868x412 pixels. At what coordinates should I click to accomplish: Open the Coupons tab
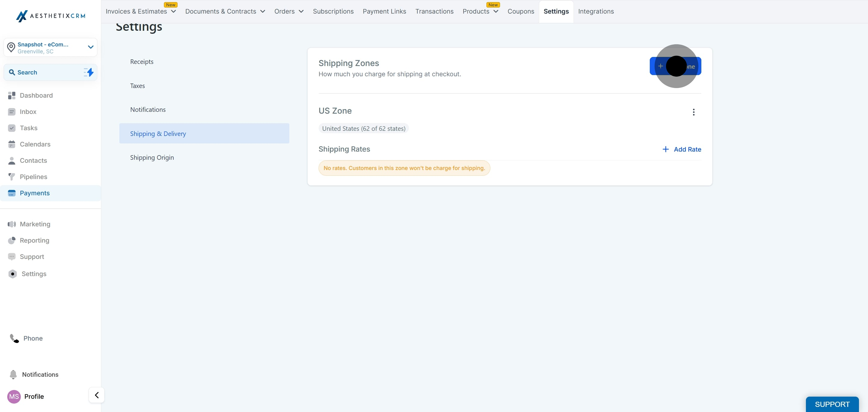520,11
